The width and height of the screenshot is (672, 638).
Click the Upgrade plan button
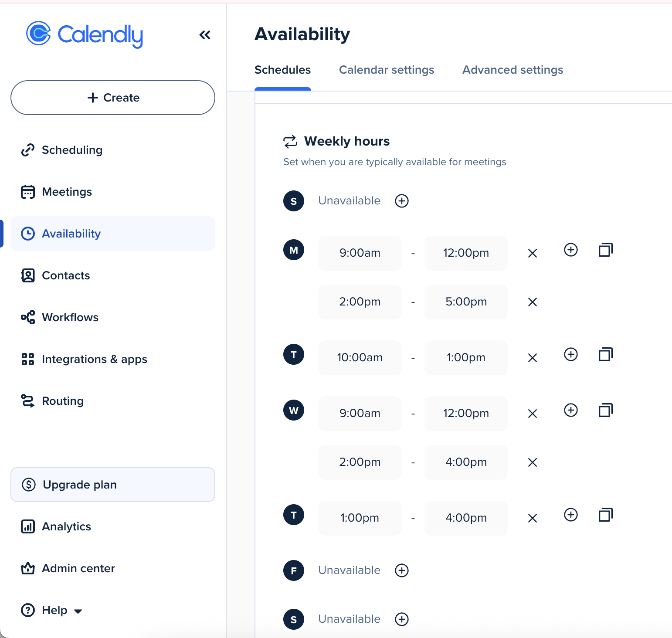point(113,485)
